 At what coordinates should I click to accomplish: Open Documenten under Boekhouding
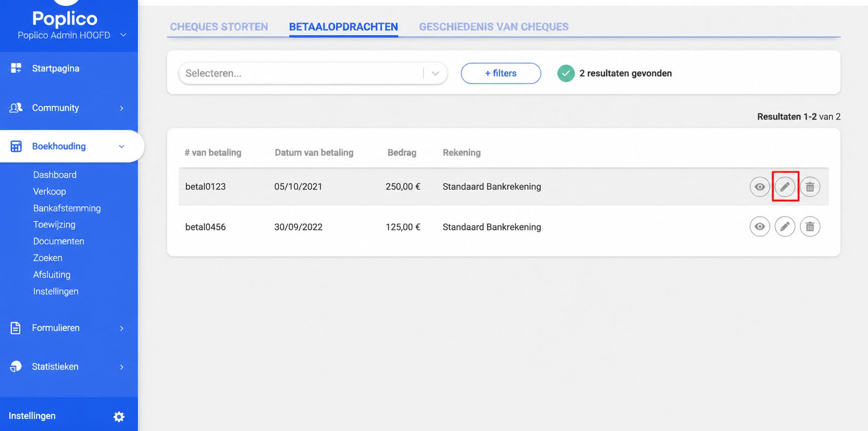click(59, 241)
